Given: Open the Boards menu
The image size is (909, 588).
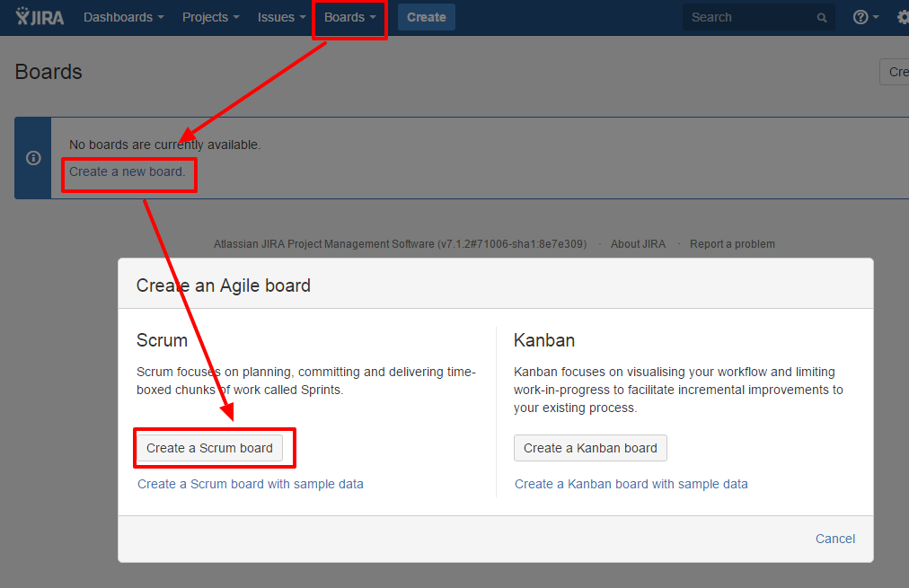Looking at the screenshot, I should point(349,16).
